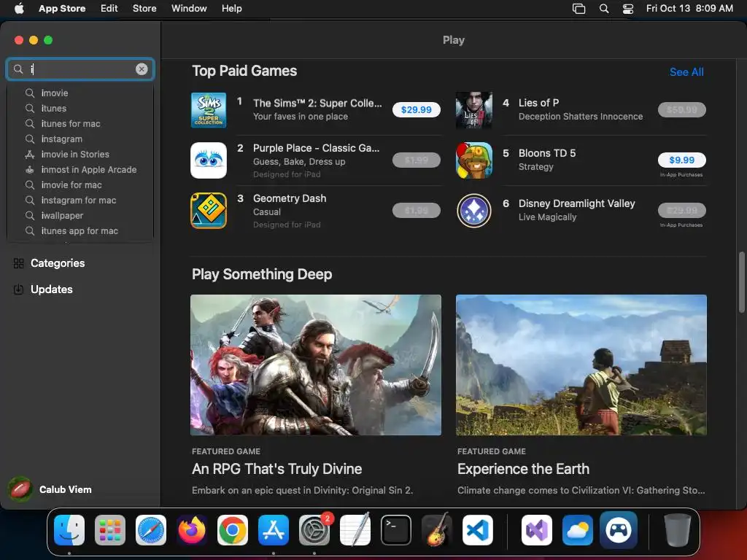Open TextEdit from the Dock
This screenshot has height=560, width=747.
point(355,530)
